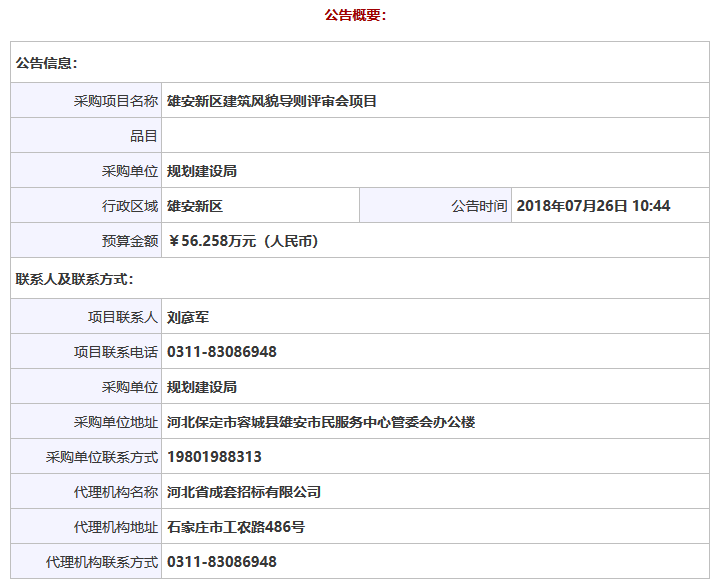Screen dimensions: 720x588
Task: Click the 项目联系电话 label
Action: [115, 352]
